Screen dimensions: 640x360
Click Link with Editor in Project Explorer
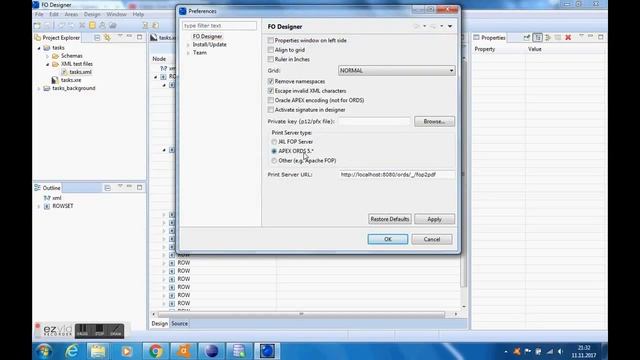[107, 38]
